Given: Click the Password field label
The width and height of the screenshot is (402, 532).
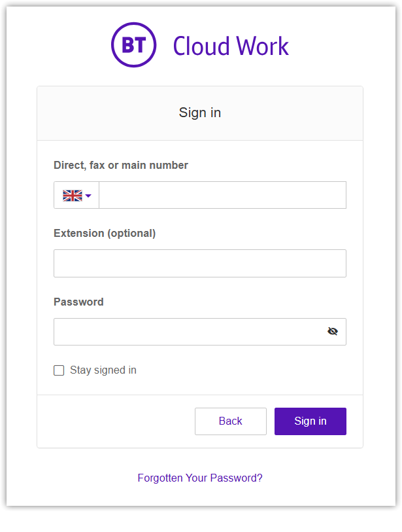Looking at the screenshot, I should tap(78, 302).
